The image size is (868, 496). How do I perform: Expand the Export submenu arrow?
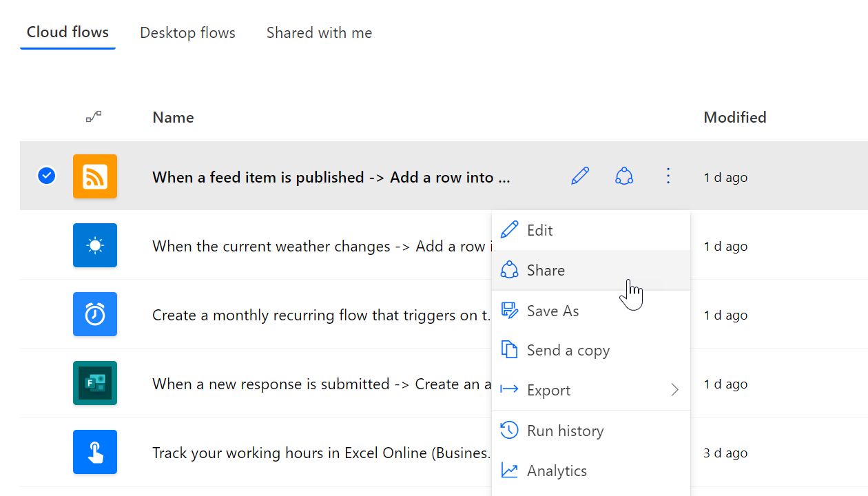tap(674, 390)
